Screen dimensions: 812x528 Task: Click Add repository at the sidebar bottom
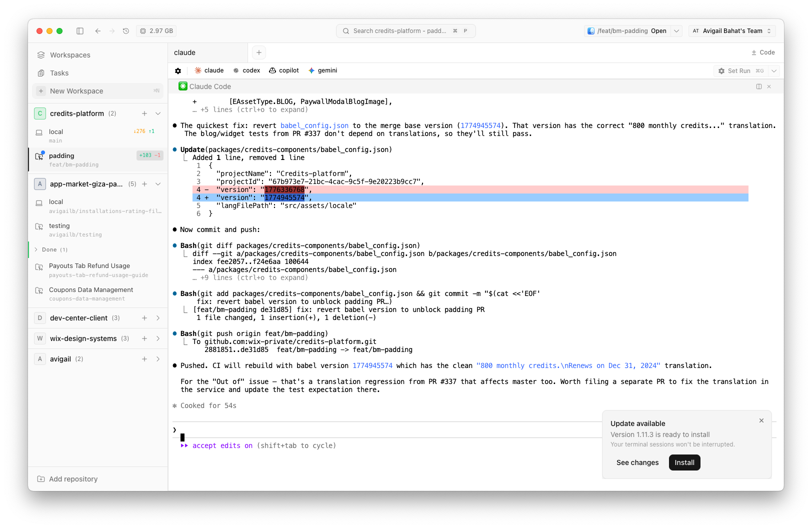pyautogui.click(x=67, y=479)
